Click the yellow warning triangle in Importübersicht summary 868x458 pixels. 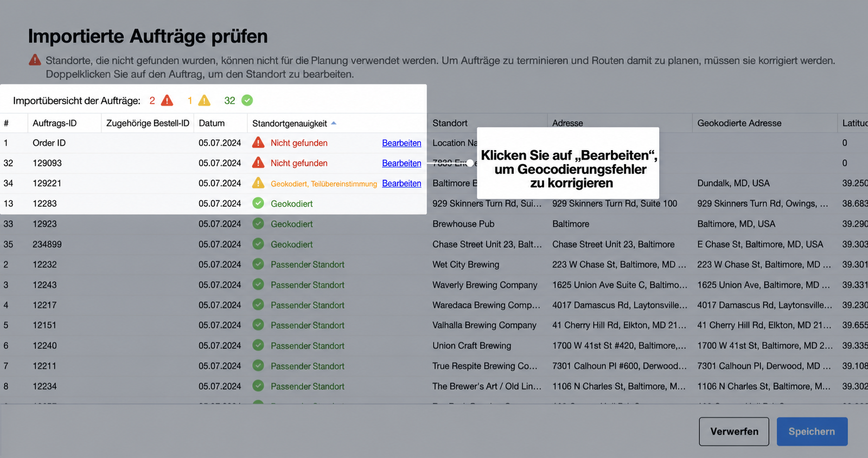pyautogui.click(x=204, y=100)
